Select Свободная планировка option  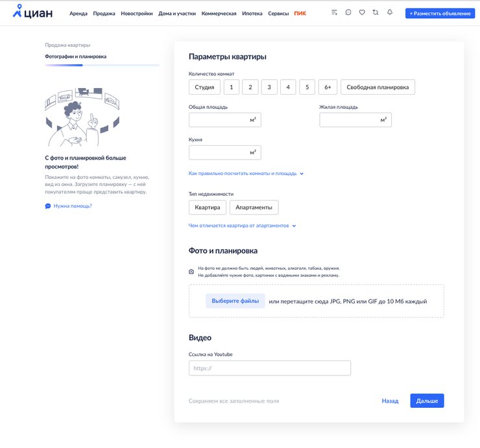378,87
